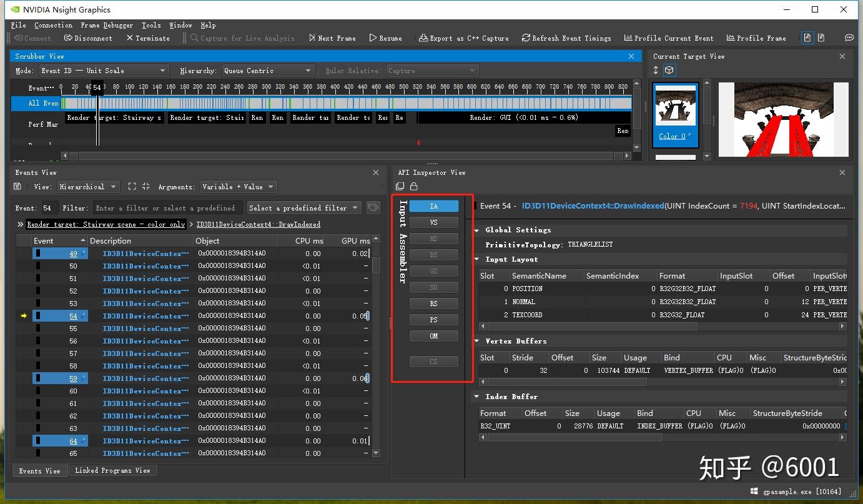Image resolution: width=863 pixels, height=504 pixels.
Task: Click the copy/clone icon in API Inspector
Action: click(x=400, y=186)
